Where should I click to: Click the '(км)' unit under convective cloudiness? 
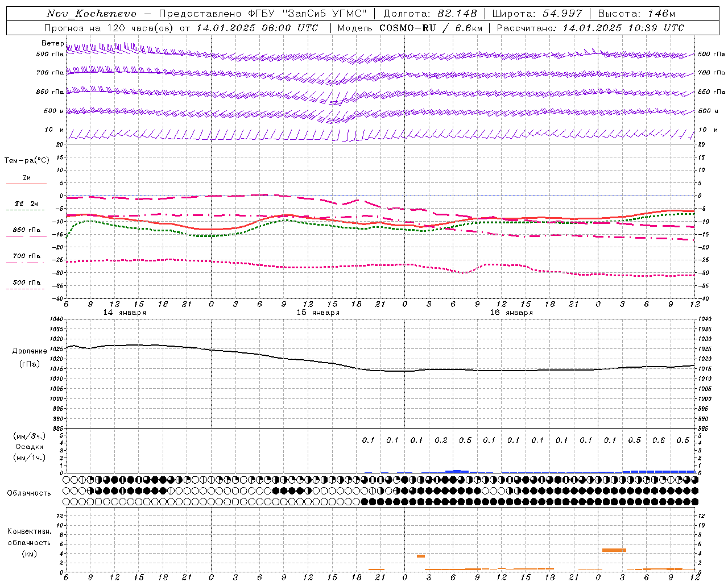[30, 554]
